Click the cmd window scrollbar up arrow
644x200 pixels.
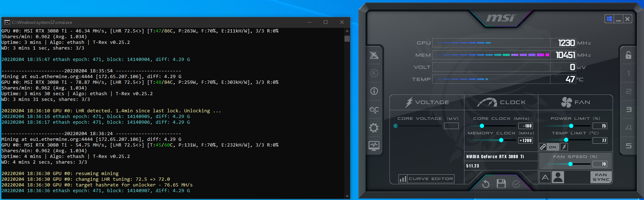pyautogui.click(x=347, y=31)
